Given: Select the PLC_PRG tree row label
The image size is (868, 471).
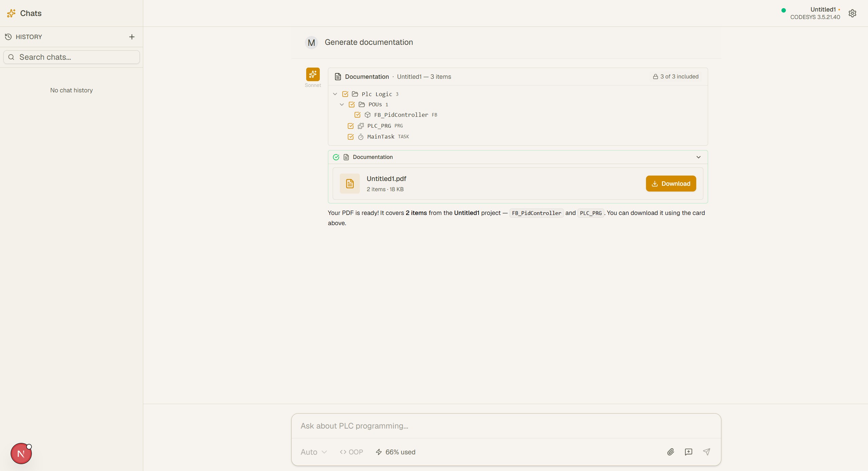Looking at the screenshot, I should [379, 126].
